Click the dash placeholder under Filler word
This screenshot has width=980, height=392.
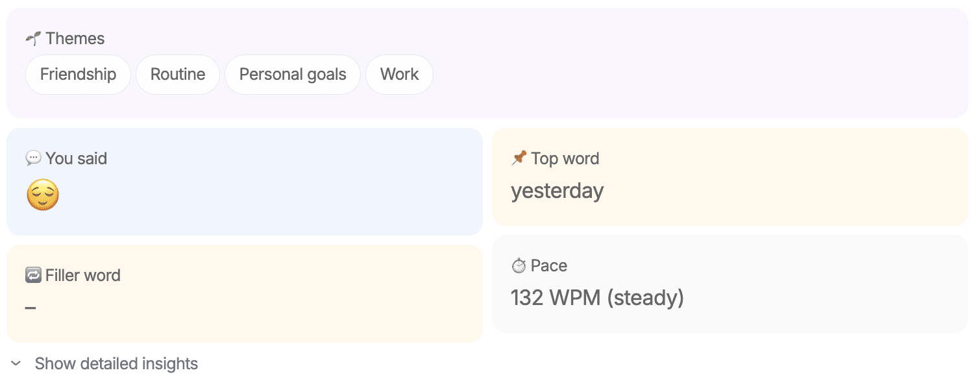tap(30, 307)
